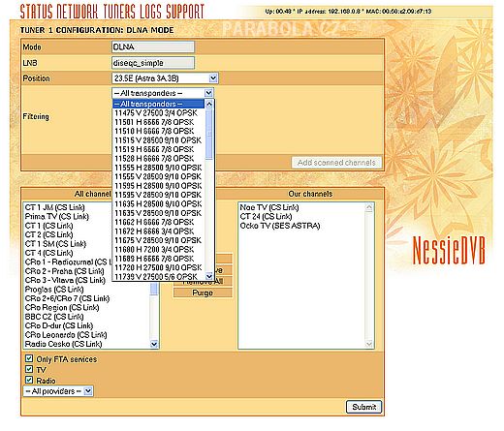Choose transponder 11515 V 28500 9/10
This screenshot has width=504, height=431.
pos(158,140)
